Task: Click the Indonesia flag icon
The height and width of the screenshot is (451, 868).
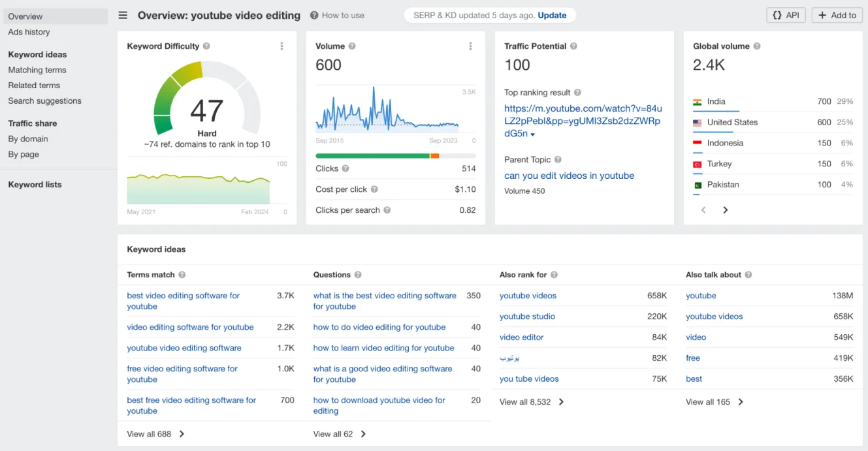Action: [698, 144]
